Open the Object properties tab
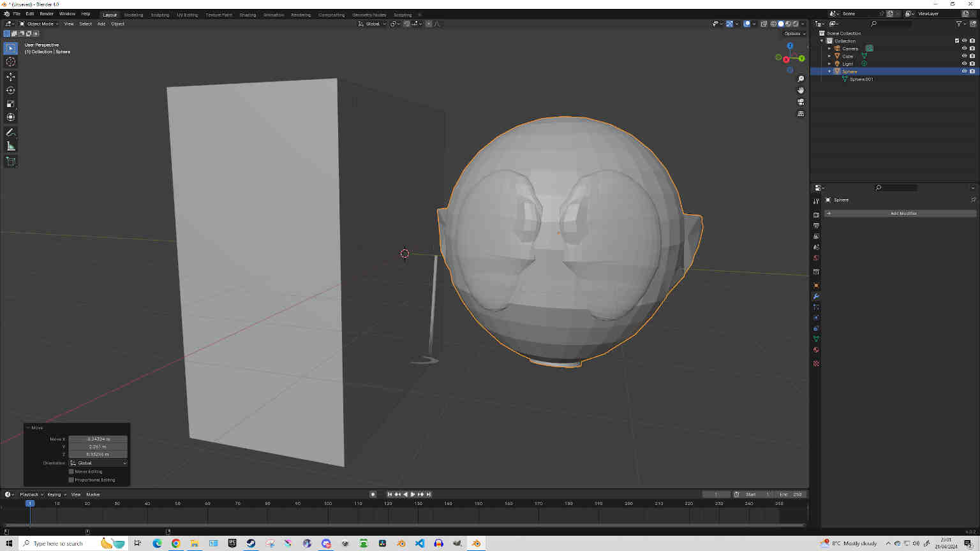Screen dimensions: 980x551 point(816,286)
